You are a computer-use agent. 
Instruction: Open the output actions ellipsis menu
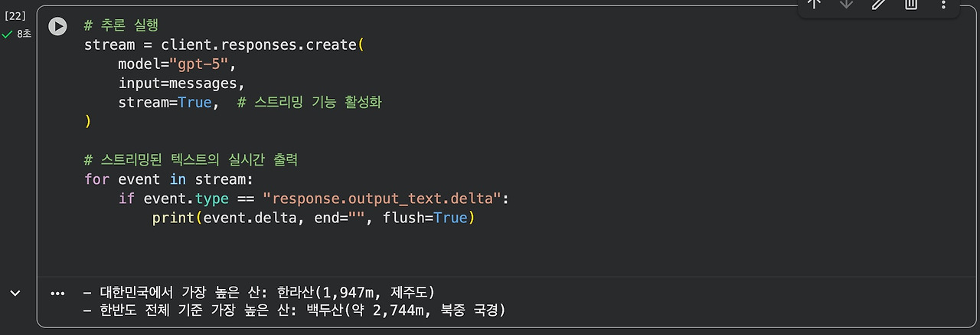click(57, 294)
